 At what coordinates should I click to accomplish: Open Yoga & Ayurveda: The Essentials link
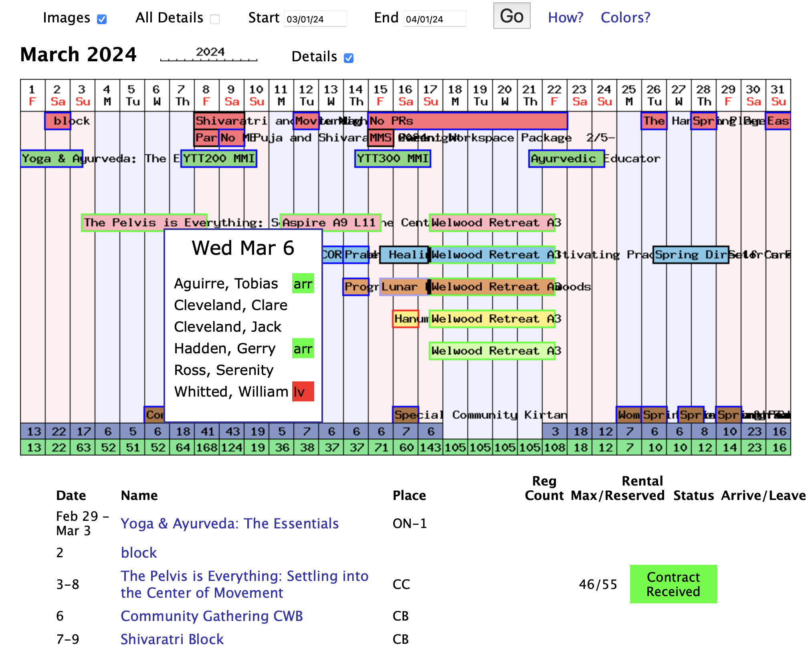(229, 523)
